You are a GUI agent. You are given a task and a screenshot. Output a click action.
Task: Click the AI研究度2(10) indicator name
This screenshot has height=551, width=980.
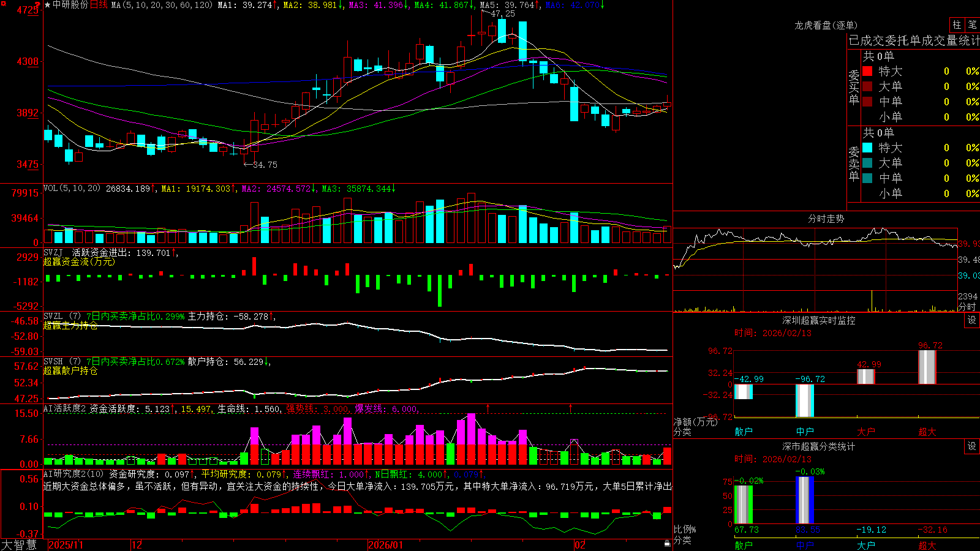click(73, 474)
